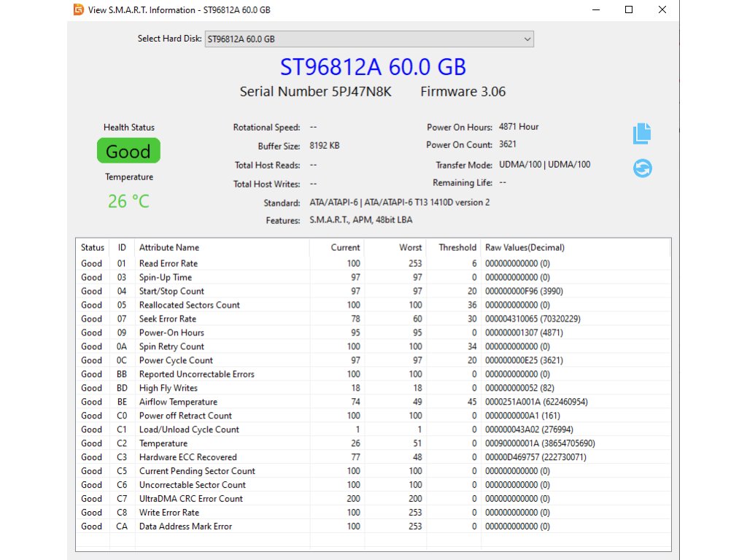Click the blue refresh icon
The width and height of the screenshot is (747, 560).
point(642,168)
